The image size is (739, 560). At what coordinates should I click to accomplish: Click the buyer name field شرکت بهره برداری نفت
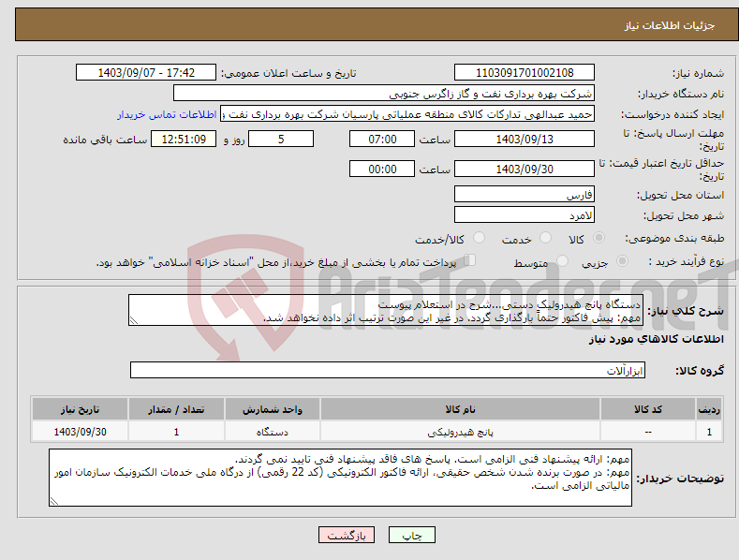(384, 94)
